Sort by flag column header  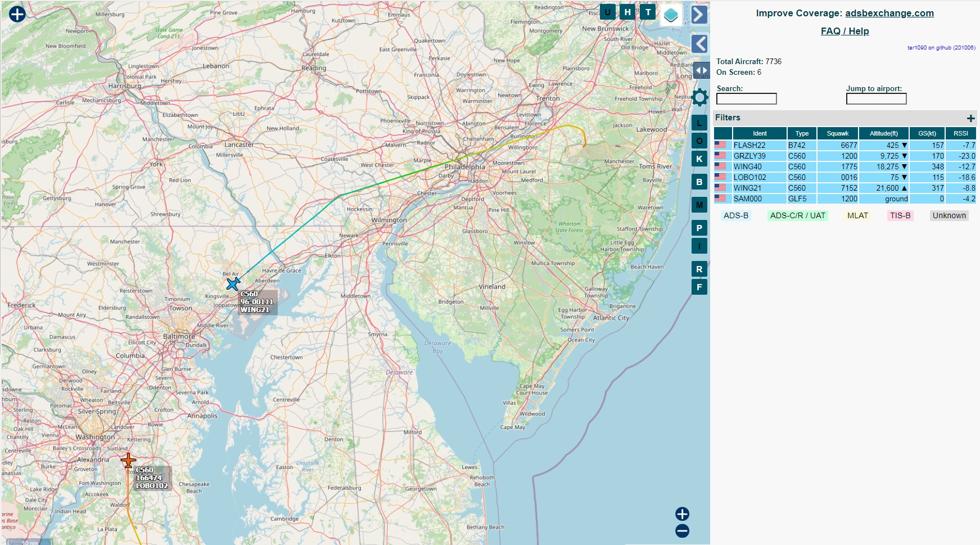pos(723,133)
